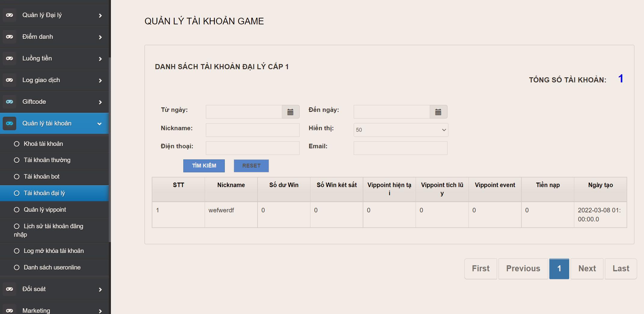Screen dimensions: 644x314
Task: Open calendar picker for Từ ngày
Action: pyautogui.click(x=290, y=112)
